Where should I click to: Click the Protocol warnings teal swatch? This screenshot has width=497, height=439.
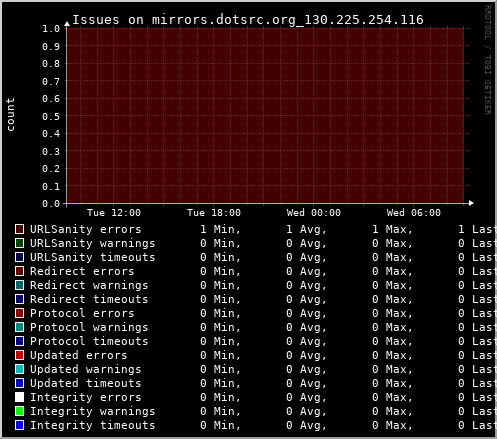pyautogui.click(x=19, y=327)
